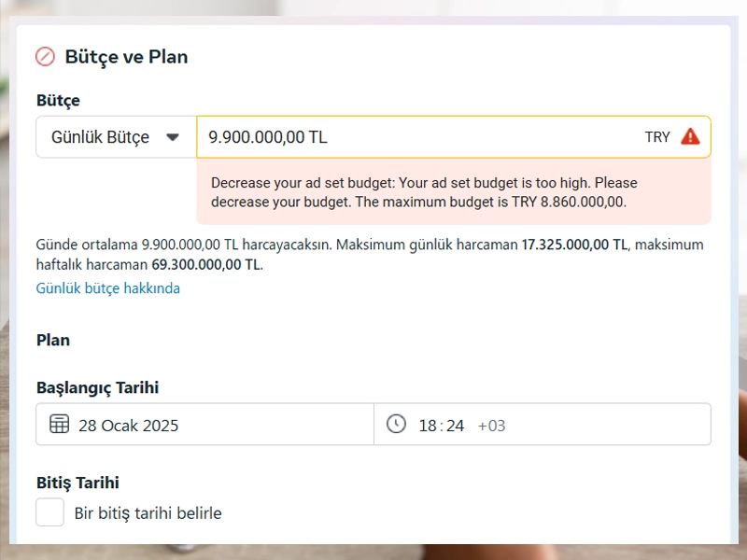Click the TRY currency label

(657, 137)
